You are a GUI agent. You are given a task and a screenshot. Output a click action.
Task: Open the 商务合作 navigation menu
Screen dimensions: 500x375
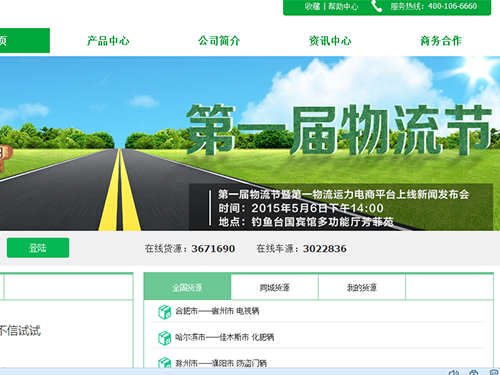(x=441, y=41)
